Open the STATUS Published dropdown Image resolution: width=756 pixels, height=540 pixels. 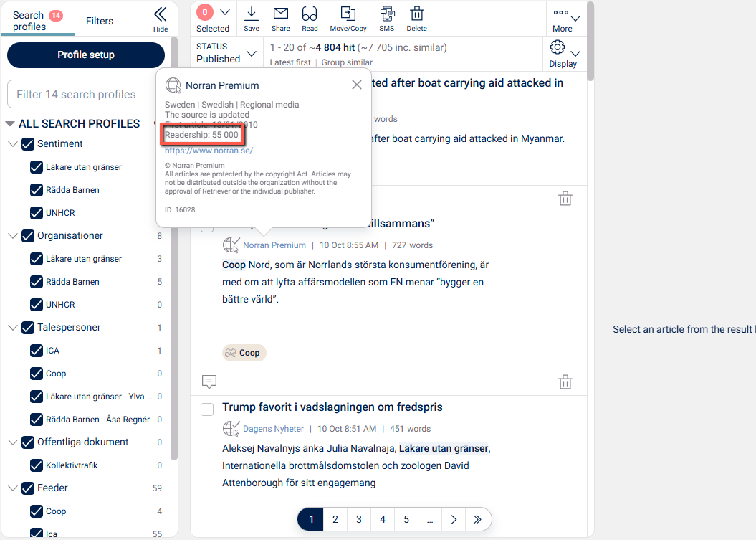(226, 52)
